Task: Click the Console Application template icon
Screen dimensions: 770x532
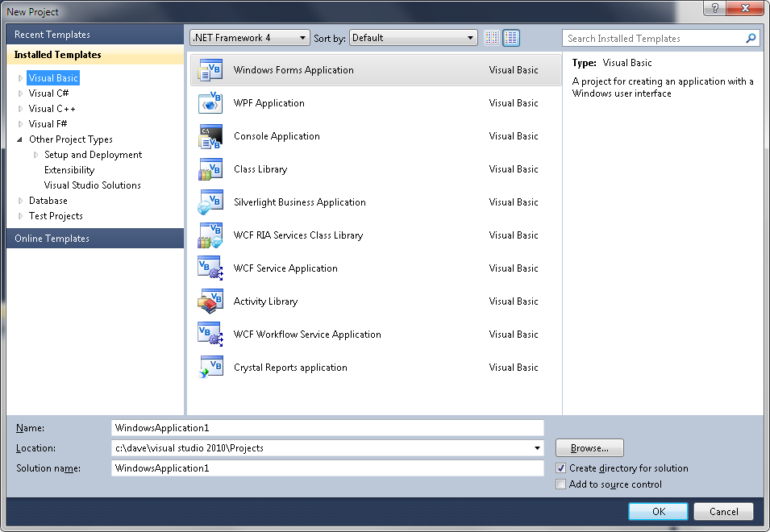Action: tap(210, 136)
